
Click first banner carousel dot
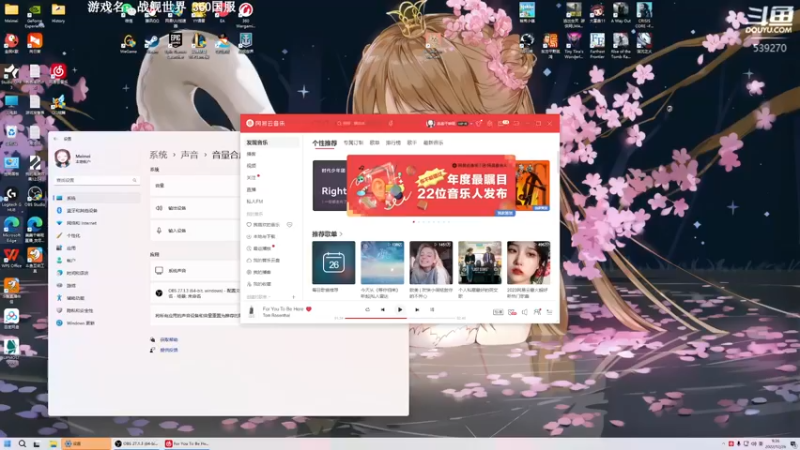click(x=414, y=222)
